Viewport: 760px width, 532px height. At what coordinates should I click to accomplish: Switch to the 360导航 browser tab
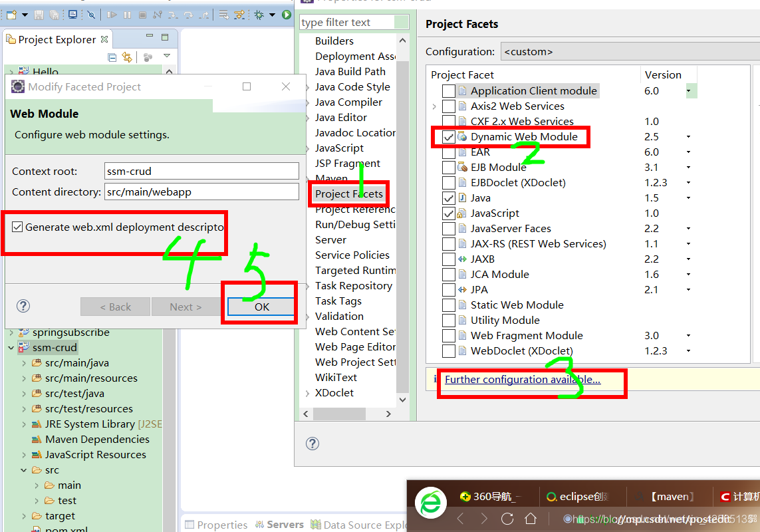(x=491, y=497)
